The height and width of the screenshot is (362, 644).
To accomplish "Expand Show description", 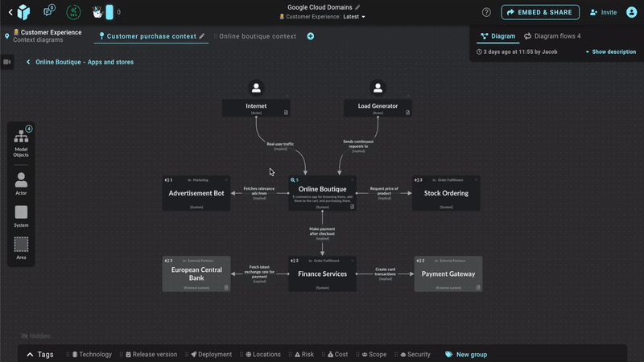I will click(x=611, y=51).
